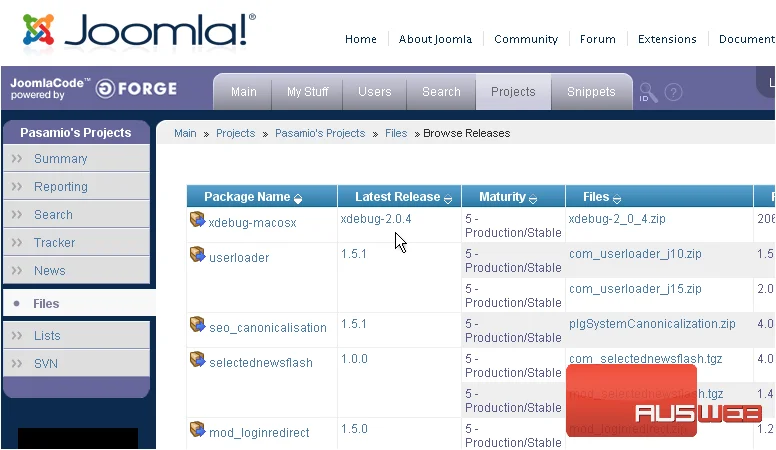Download plgSystemCanonicalization.zip
Image resolution: width=776 pixels, height=450 pixels.
tap(652, 324)
